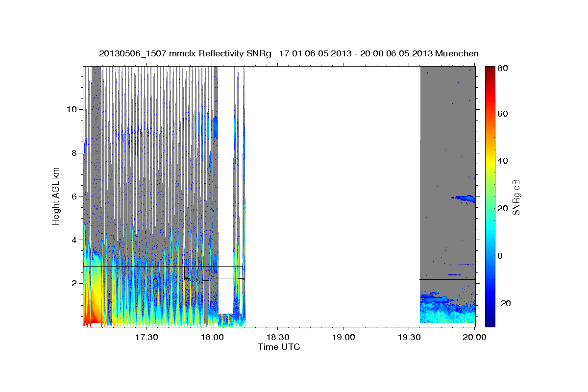
Task: Click the 'SNRg dB' colorbar label
Action: tap(516, 197)
